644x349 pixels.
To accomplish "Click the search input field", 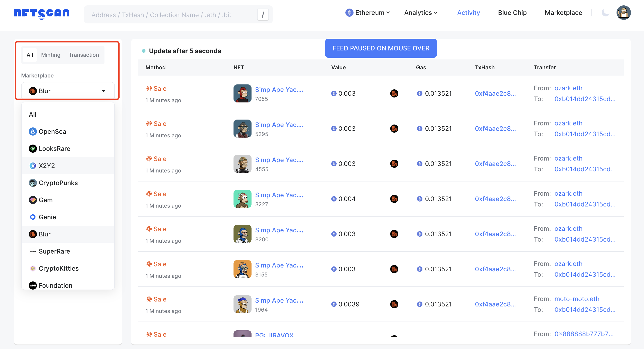I will click(175, 14).
